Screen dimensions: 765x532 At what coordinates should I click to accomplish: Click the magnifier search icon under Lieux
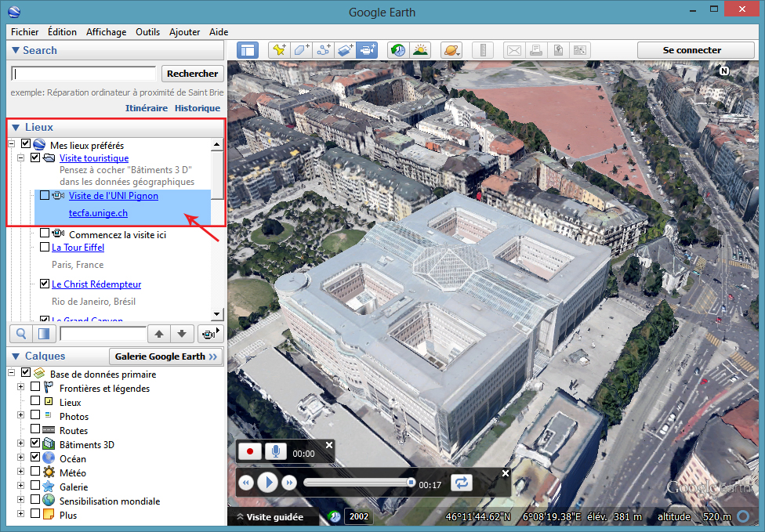[21, 334]
